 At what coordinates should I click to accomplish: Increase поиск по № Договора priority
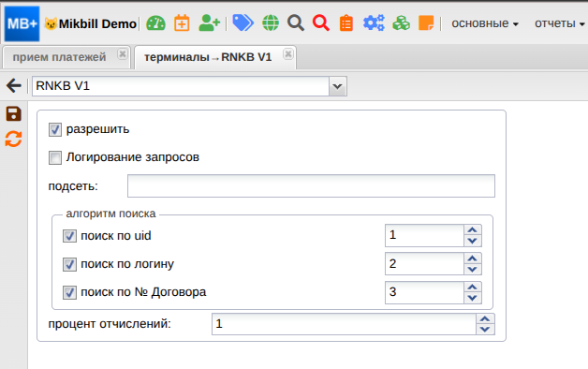click(473, 287)
